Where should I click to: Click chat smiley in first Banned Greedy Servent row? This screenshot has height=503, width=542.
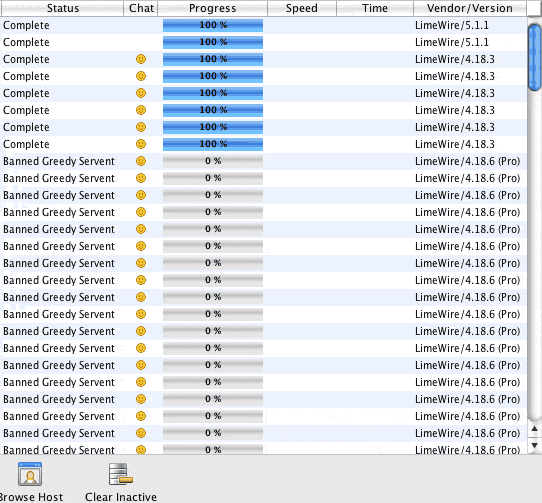pos(141,161)
